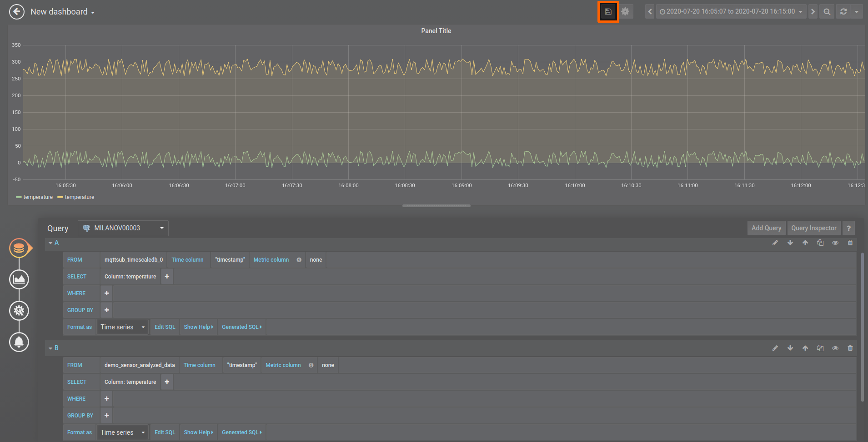The height and width of the screenshot is (442, 868).
Task: Open dashboard settings gear icon
Action: (626, 12)
